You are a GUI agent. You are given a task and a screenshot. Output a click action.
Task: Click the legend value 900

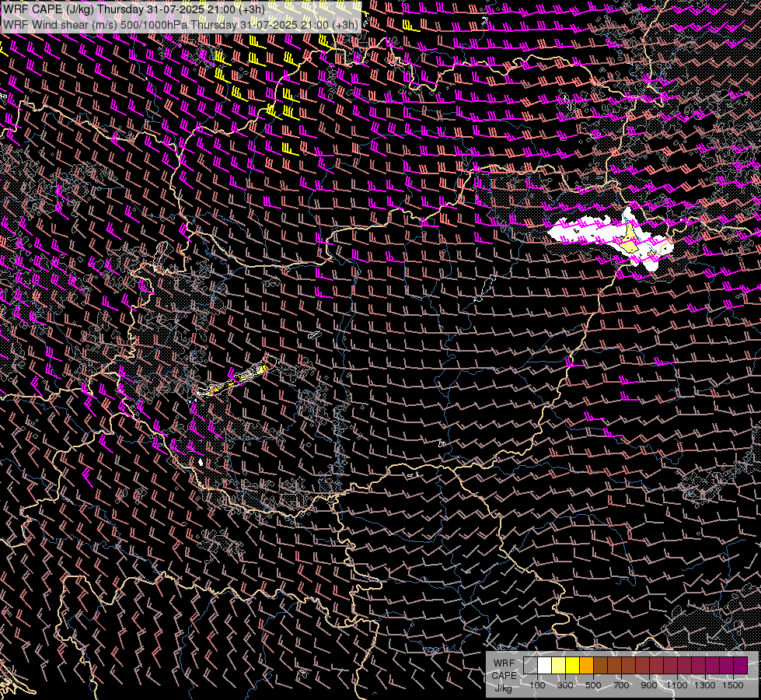[x=649, y=685]
